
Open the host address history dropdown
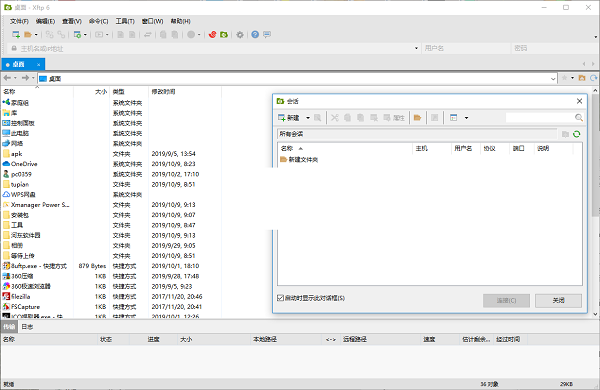coord(416,48)
